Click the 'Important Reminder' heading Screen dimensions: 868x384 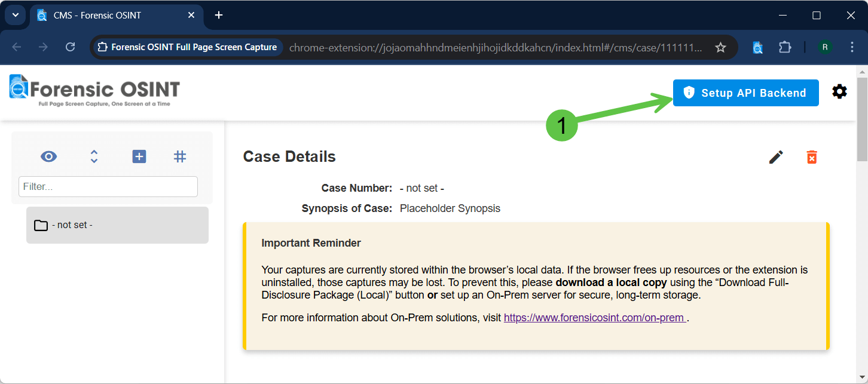coord(311,243)
